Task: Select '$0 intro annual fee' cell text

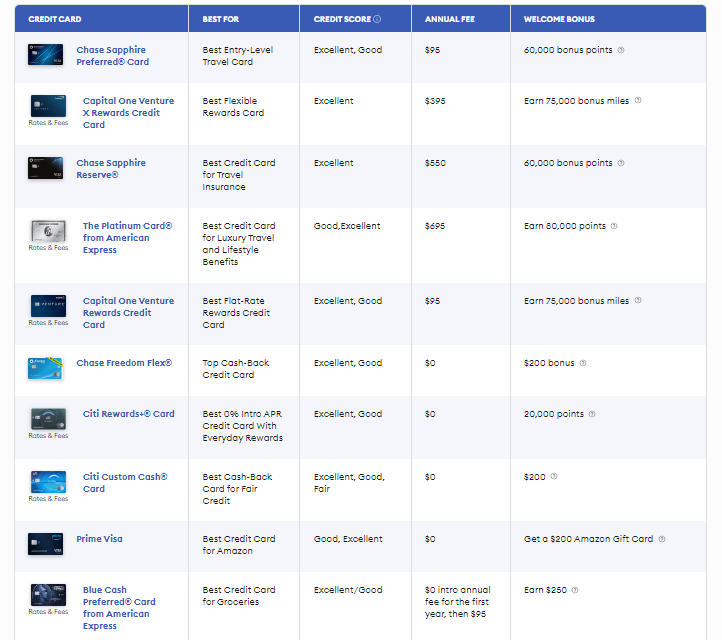Action: point(458,602)
